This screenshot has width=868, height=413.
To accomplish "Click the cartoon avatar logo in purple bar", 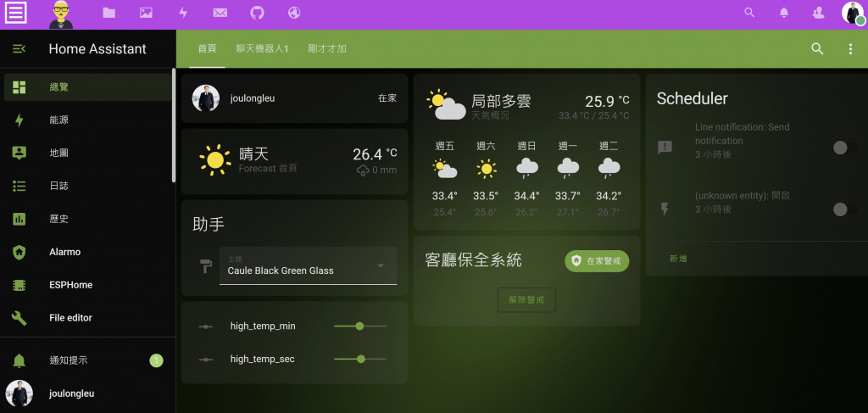I will 61,14.
